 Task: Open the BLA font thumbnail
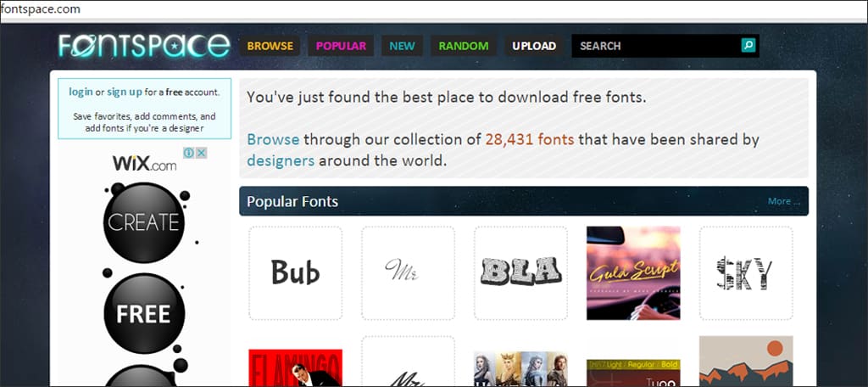point(521,272)
